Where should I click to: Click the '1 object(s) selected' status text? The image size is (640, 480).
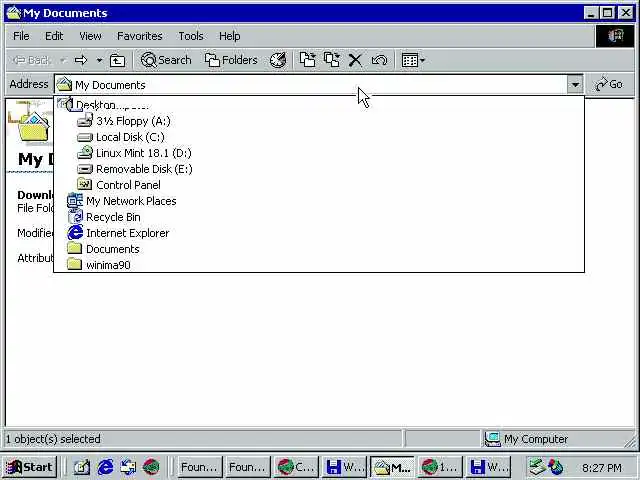click(x=53, y=439)
